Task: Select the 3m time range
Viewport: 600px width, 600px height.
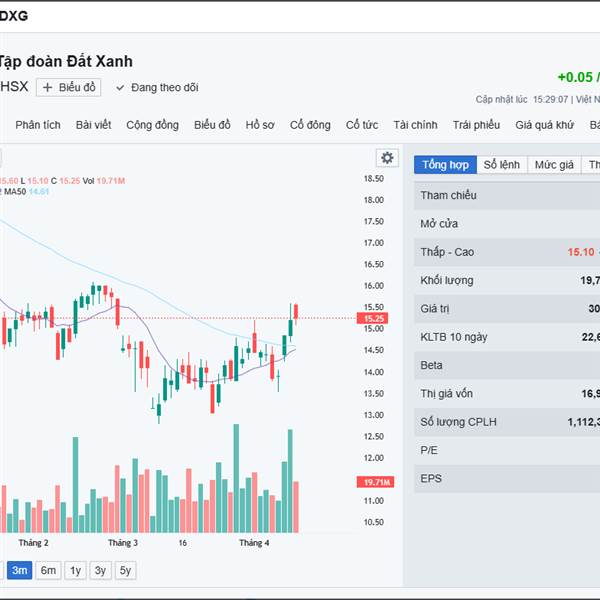Action: coord(19,571)
